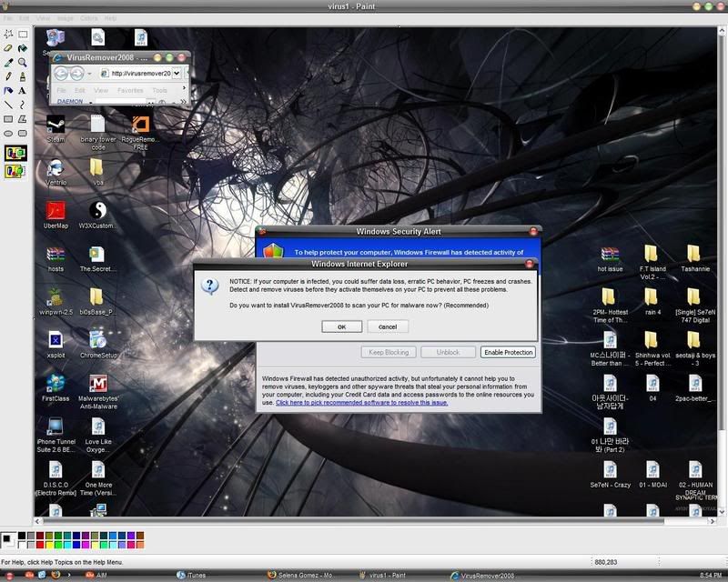Screen dimensions: 728x582
Task: Click the vertical scrollbar down arrow
Action: coord(722,511)
